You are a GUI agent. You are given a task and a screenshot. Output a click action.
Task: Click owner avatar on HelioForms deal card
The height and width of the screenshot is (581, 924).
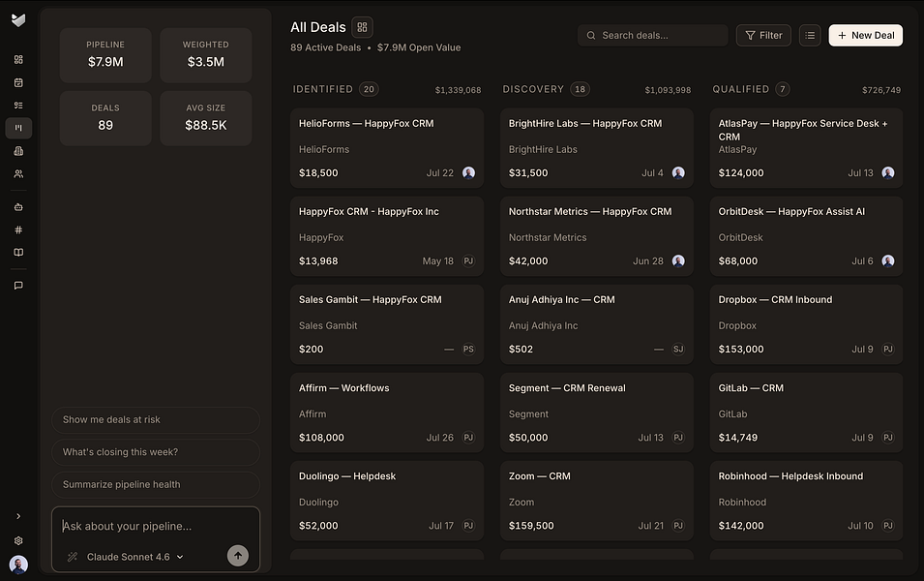coord(468,172)
